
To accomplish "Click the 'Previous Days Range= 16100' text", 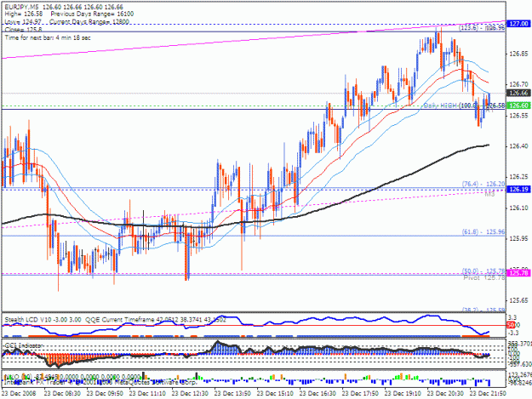I will click(92, 14).
